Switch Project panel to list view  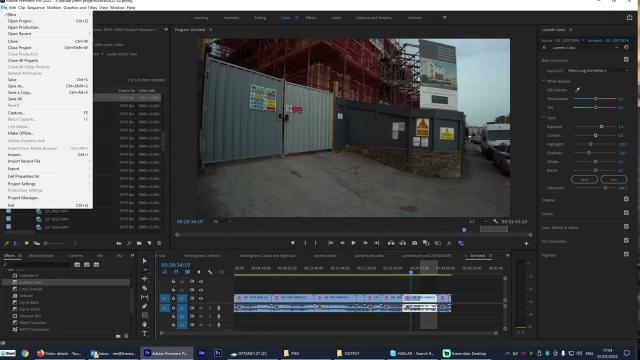[16, 243]
